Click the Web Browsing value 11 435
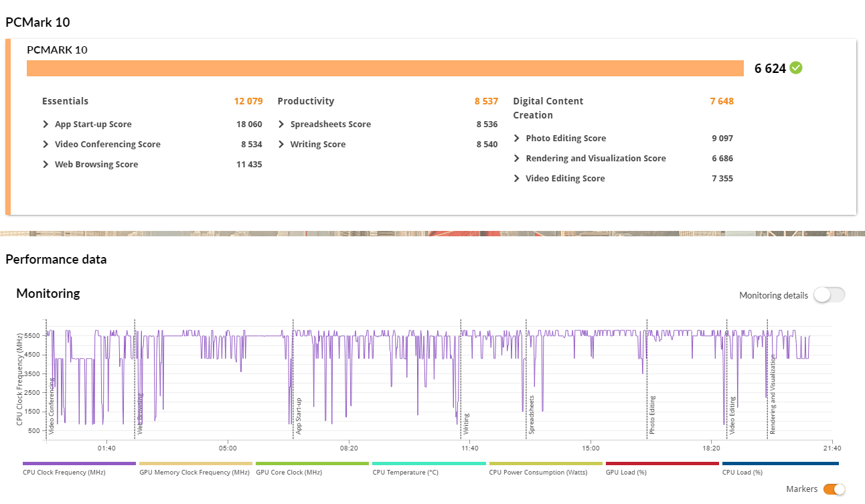This screenshot has height=504, width=865. tap(249, 165)
